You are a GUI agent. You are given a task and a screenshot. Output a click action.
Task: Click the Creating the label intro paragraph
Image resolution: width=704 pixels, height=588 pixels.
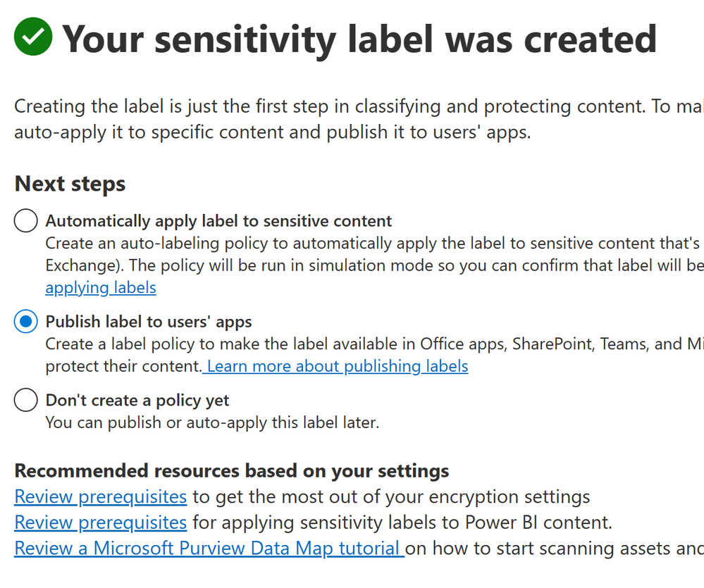(359, 119)
